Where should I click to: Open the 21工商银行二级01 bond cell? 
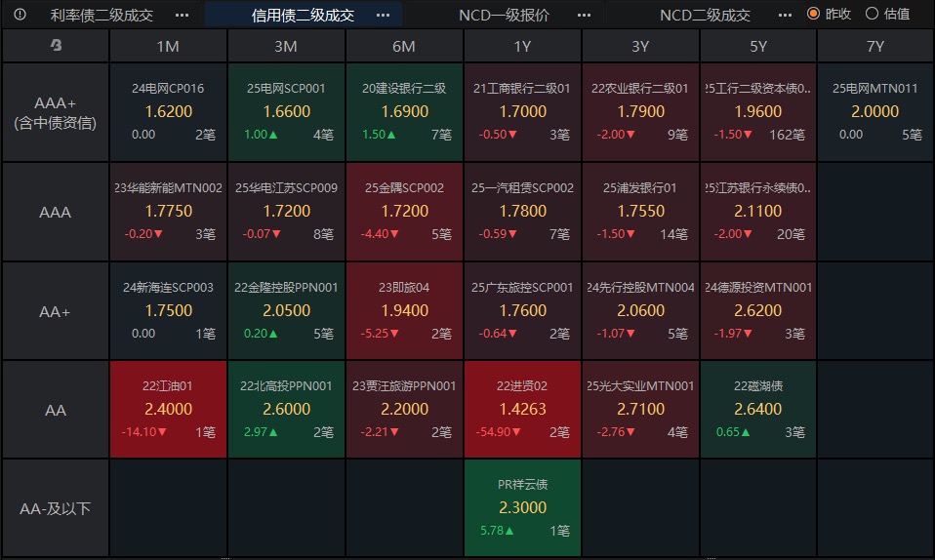[x=522, y=112]
